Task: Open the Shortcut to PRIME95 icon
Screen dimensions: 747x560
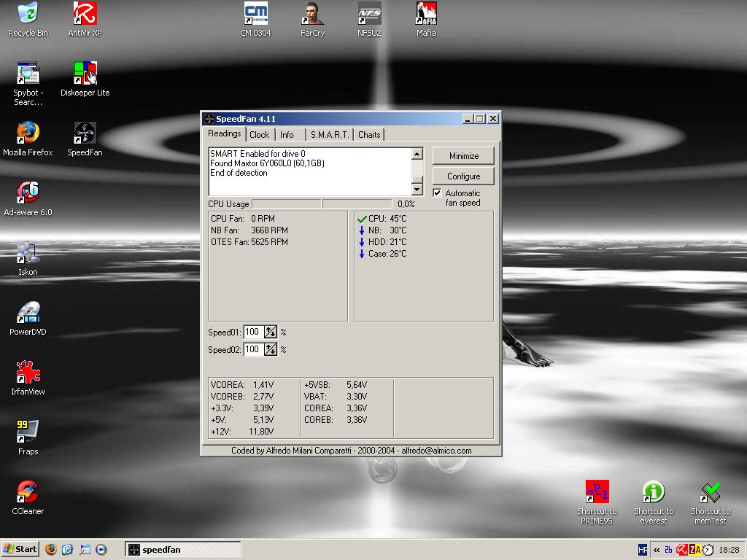Action: tap(597, 492)
